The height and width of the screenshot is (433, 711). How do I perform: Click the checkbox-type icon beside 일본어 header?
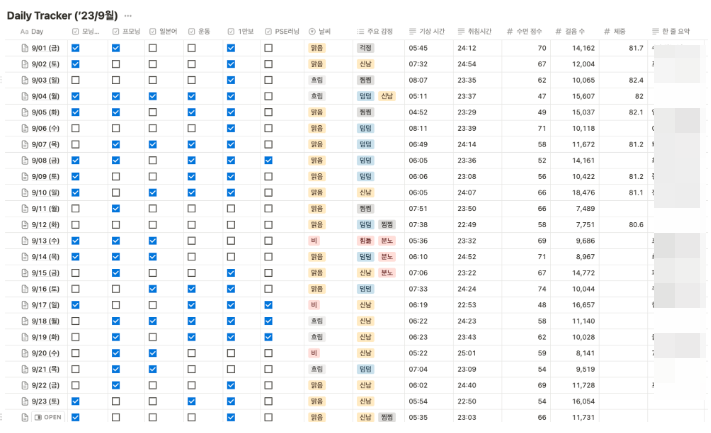[x=153, y=32]
